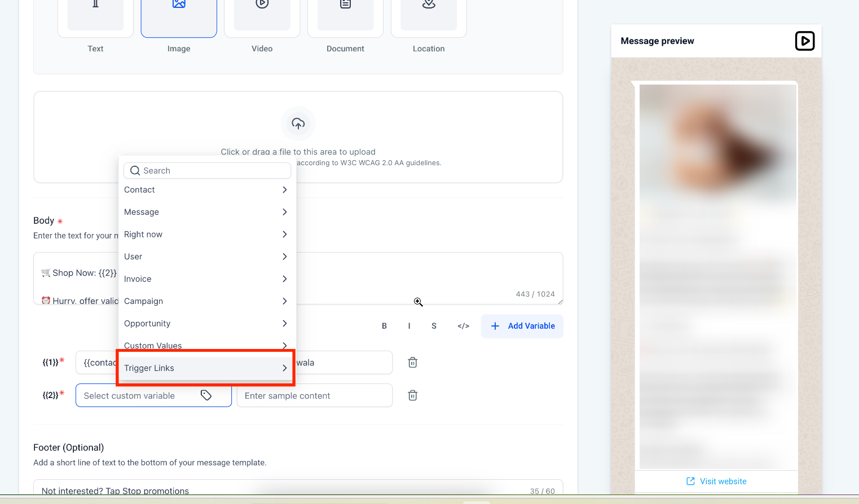
Task: Click Visit website link in preview
Action: click(716, 481)
